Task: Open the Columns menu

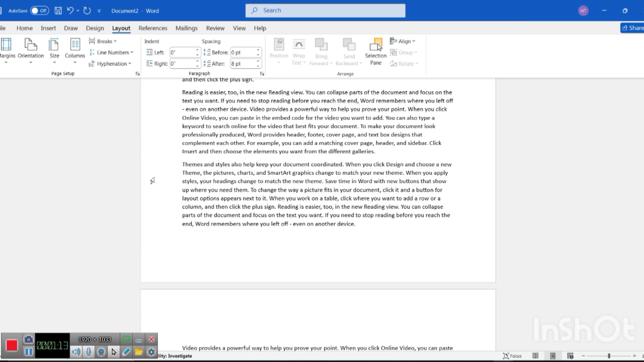Action: (75, 51)
